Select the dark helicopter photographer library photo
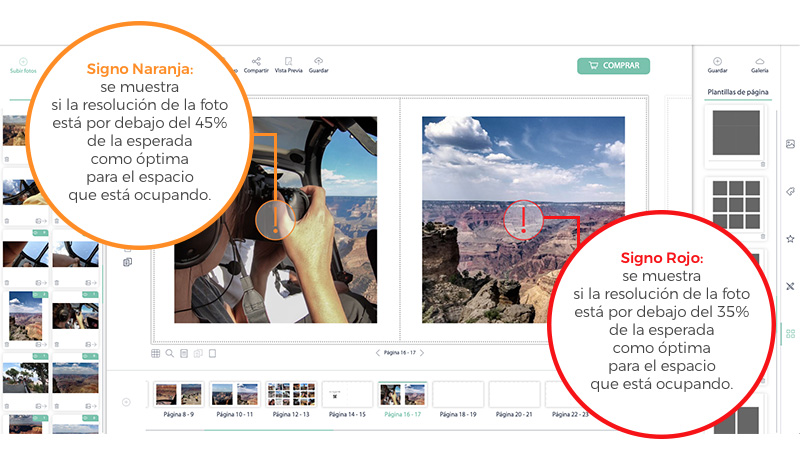800x461 pixels. pyautogui.click(x=76, y=316)
